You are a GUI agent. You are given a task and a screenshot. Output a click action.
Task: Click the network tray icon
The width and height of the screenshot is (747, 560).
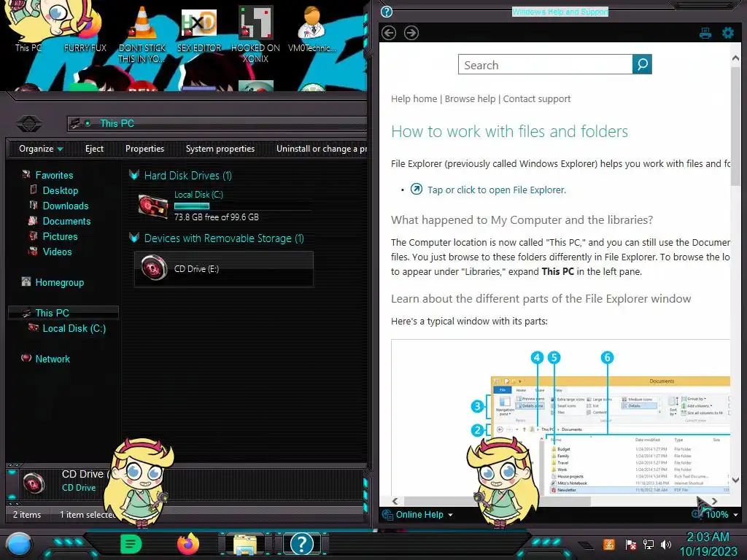(649, 544)
